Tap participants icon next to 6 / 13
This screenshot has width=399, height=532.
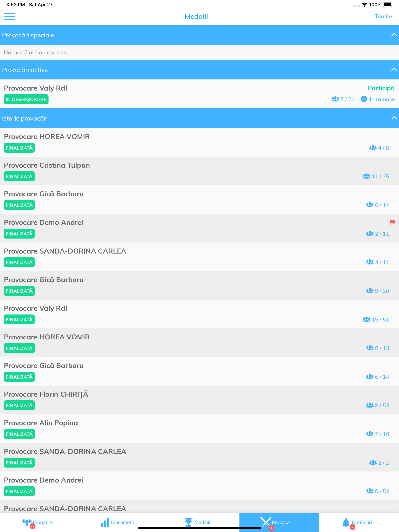pyautogui.click(x=370, y=348)
